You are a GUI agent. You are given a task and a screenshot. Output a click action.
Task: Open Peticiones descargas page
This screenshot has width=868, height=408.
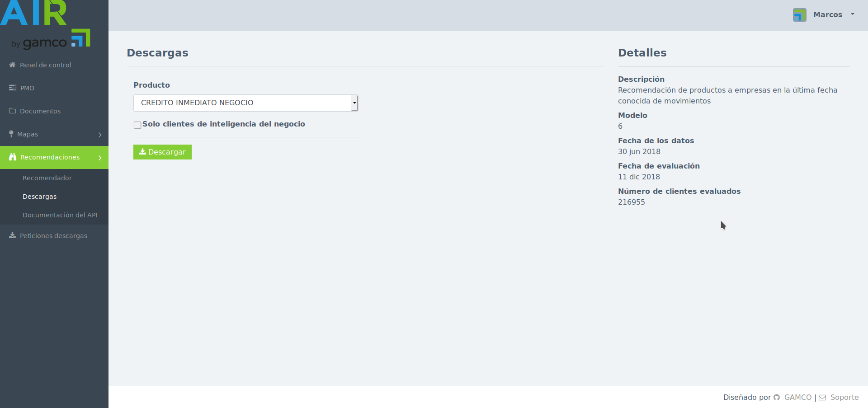54,236
